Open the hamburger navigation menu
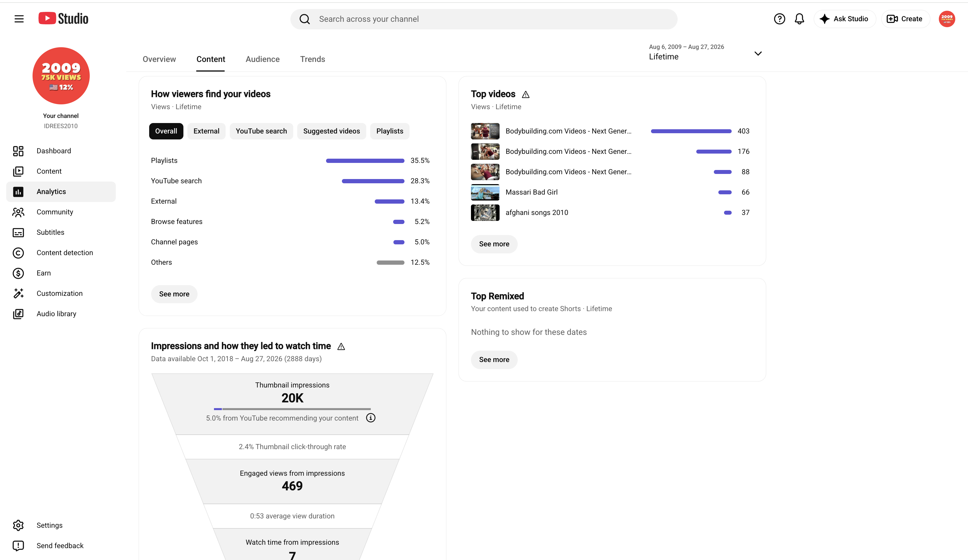Screen dimensions: 968x560 [x=19, y=19]
